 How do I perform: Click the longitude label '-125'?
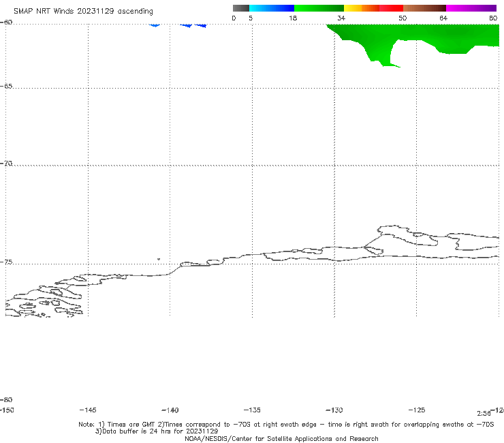[417, 410]
